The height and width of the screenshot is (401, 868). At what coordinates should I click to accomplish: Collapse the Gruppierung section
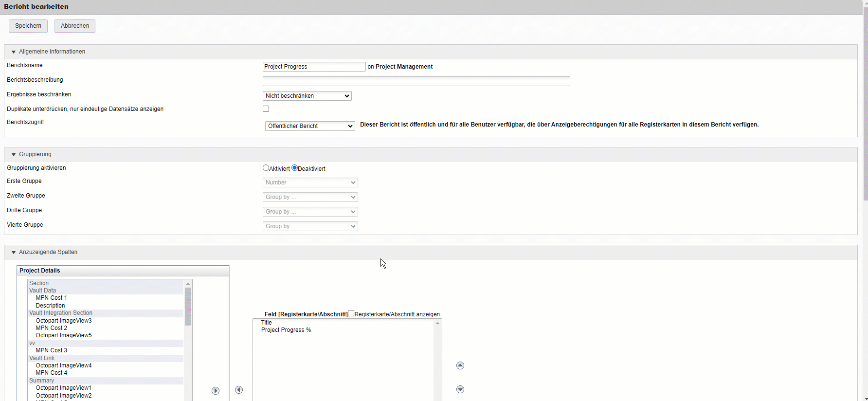coord(14,155)
